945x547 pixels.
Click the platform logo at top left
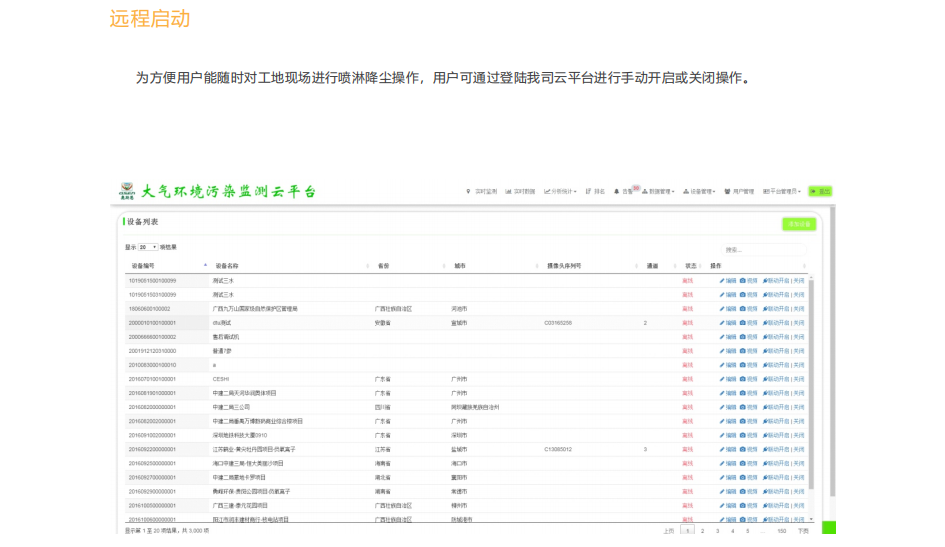point(127,190)
